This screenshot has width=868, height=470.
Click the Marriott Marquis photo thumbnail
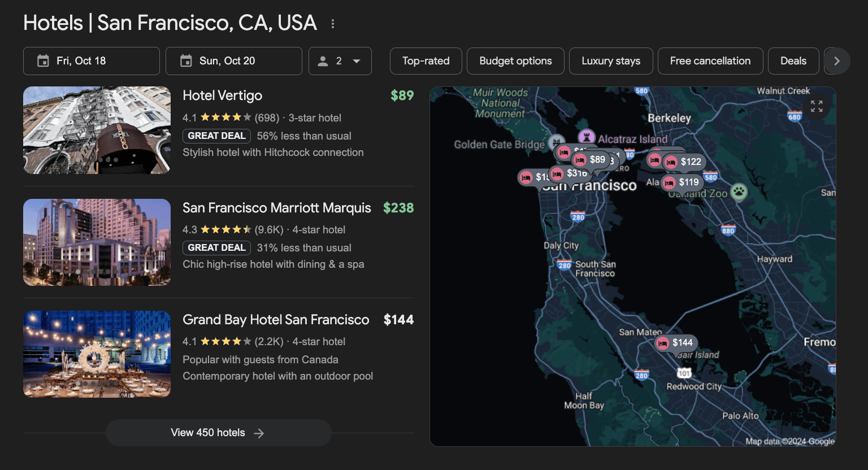[x=97, y=242]
